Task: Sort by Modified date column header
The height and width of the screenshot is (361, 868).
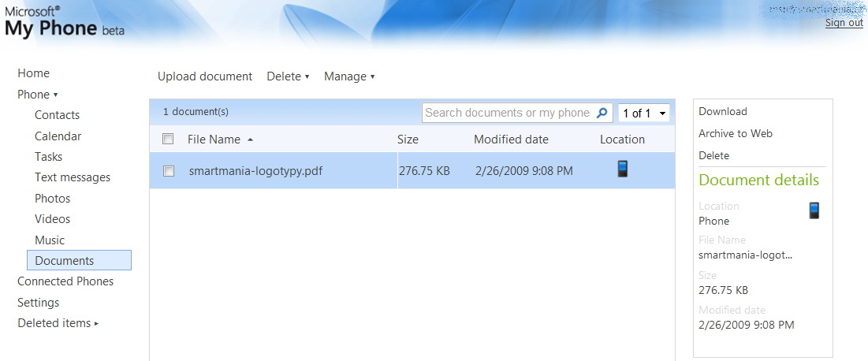Action: click(x=511, y=140)
